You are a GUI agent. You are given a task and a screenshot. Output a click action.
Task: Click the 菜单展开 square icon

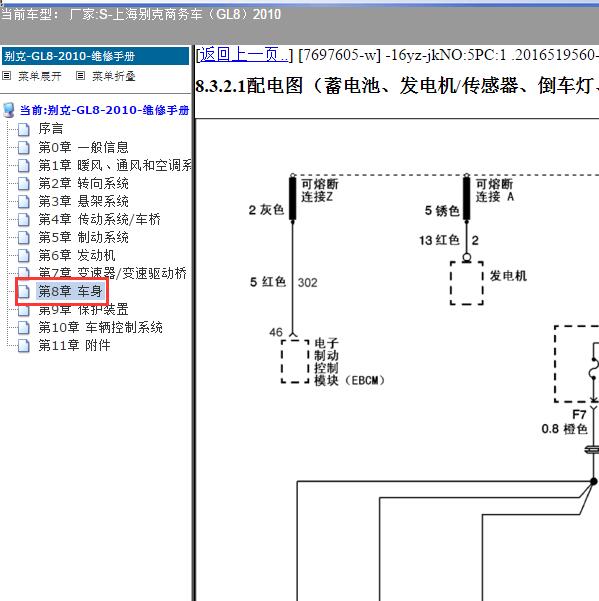coord(7,76)
